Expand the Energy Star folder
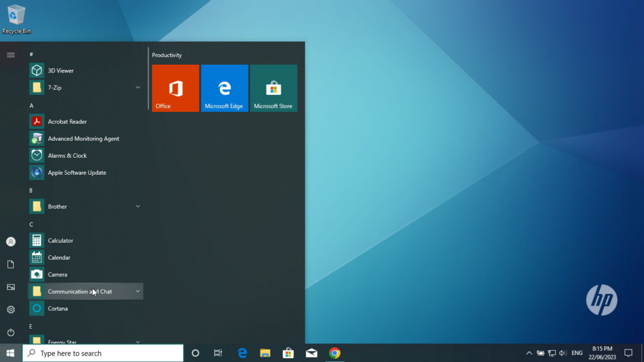644x362 pixels. point(86,341)
